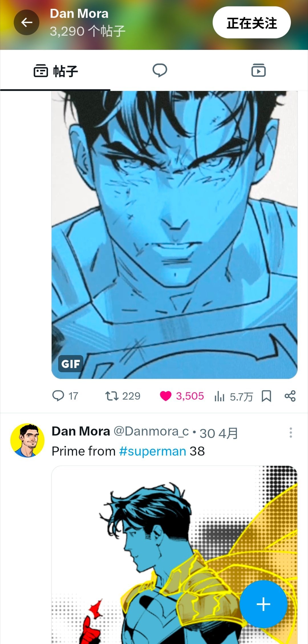Open the @Danmora_c handle link
Image resolution: width=308 pixels, height=644 pixels.
(x=151, y=432)
